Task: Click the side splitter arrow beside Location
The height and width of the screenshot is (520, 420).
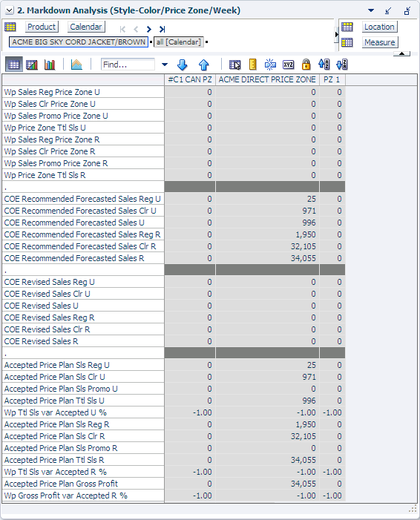Action: pos(336,34)
